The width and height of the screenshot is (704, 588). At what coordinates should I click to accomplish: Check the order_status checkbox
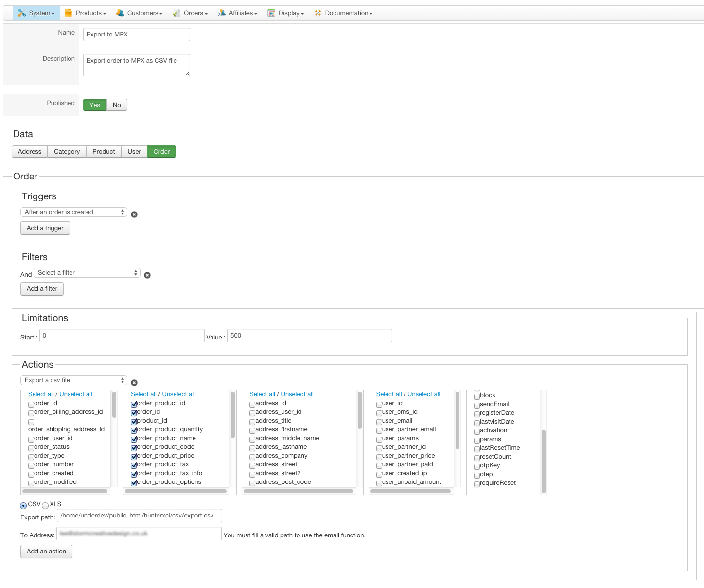(31, 448)
